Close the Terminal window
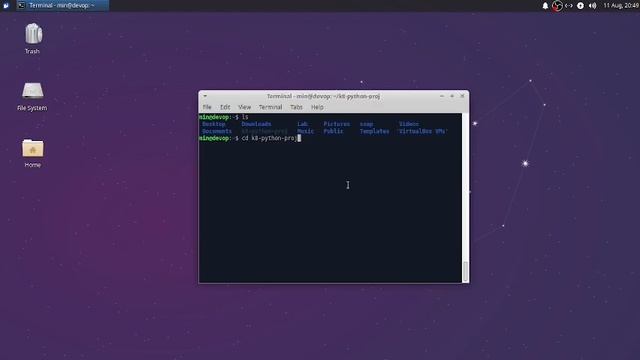 pyautogui.click(x=462, y=96)
